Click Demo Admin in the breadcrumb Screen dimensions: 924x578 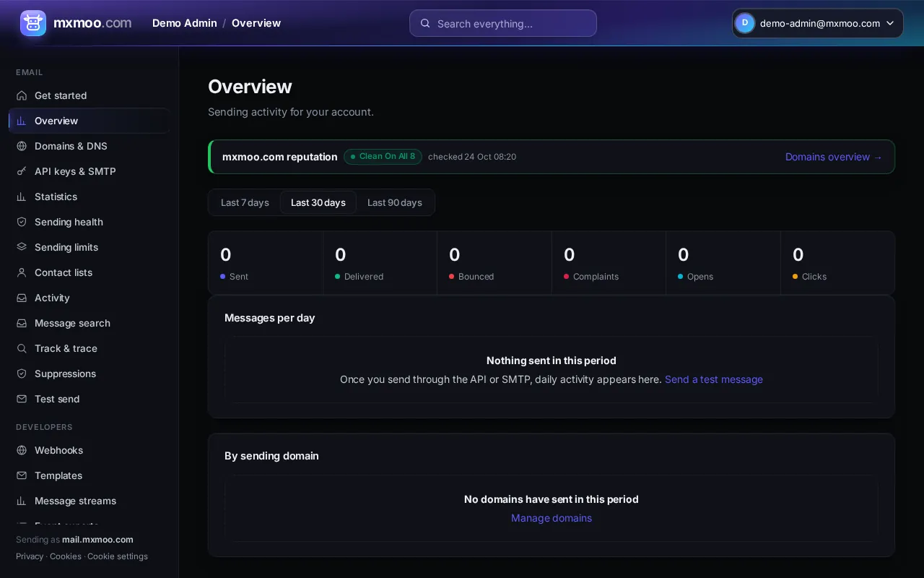pos(185,23)
